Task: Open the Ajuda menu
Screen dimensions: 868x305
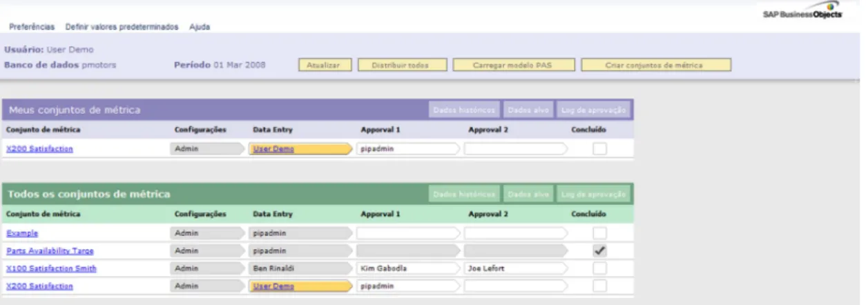Action: (200, 27)
